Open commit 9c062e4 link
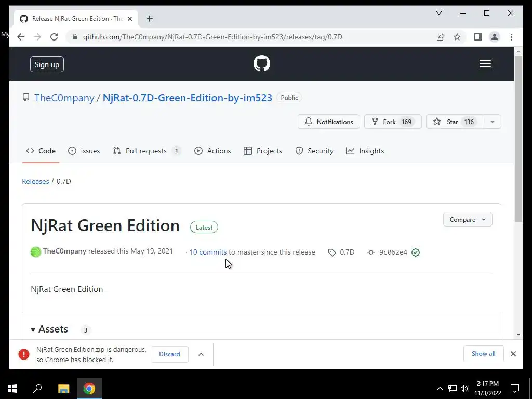The image size is (532, 399). [x=393, y=252]
